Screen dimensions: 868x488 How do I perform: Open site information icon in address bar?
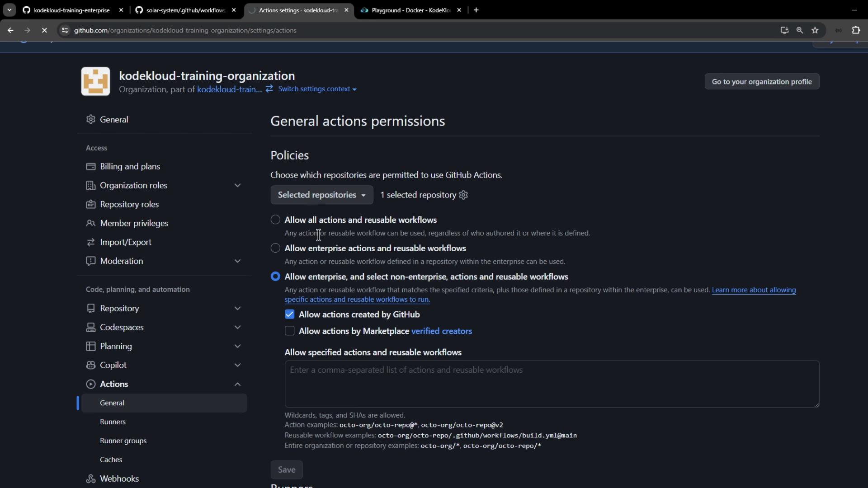point(65,30)
